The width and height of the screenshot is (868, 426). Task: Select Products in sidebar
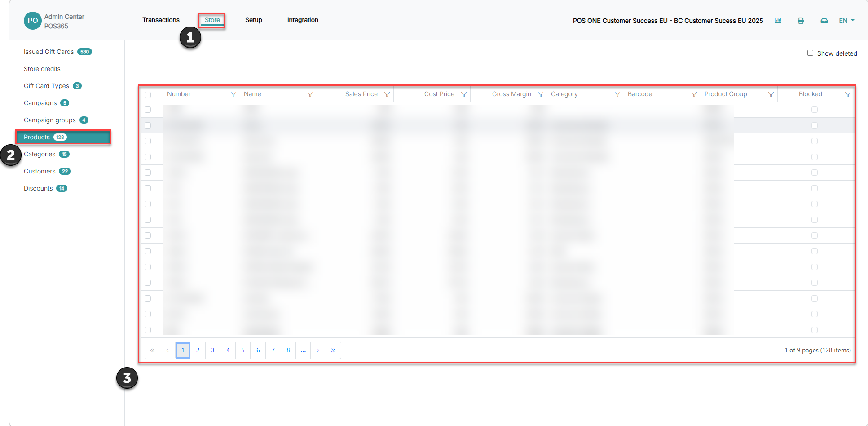click(63, 137)
